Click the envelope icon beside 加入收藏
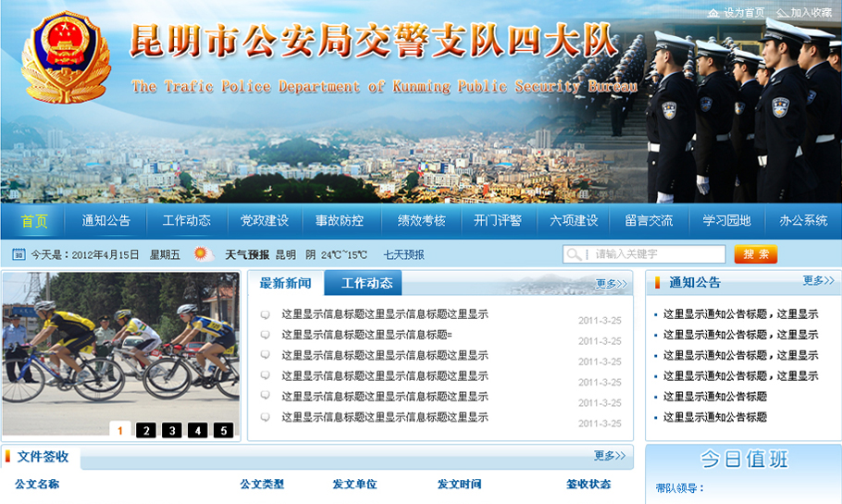Screen dimensions: 842x504 782,13
